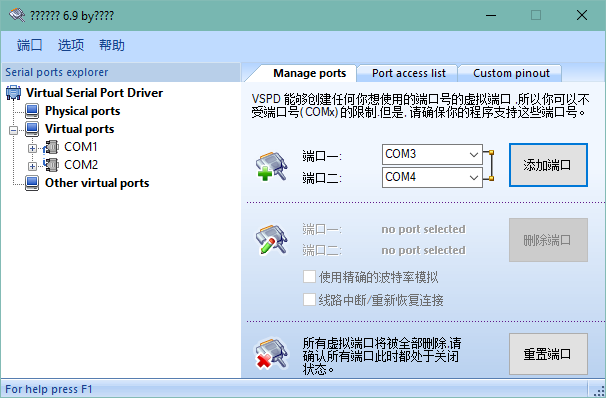Click the add-port connector icon with green plus

[272, 166]
